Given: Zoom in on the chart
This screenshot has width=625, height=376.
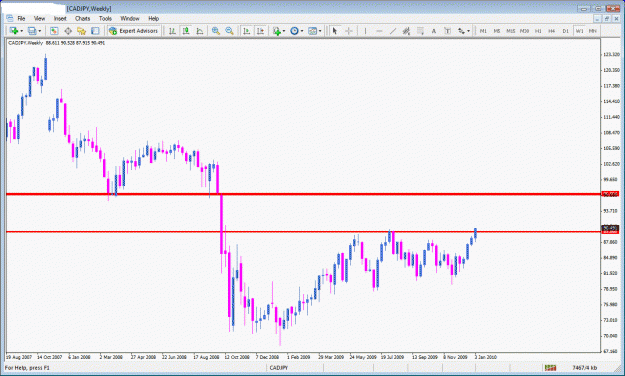Looking at the screenshot, I should (216, 31).
